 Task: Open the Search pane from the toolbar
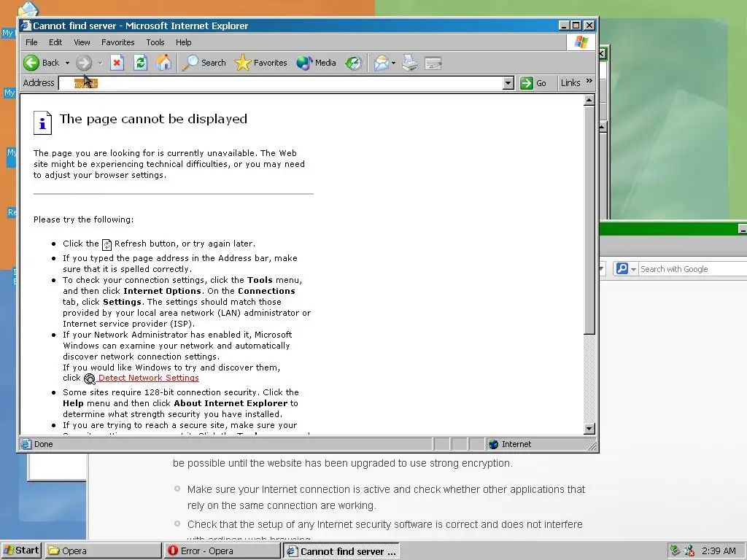click(204, 63)
